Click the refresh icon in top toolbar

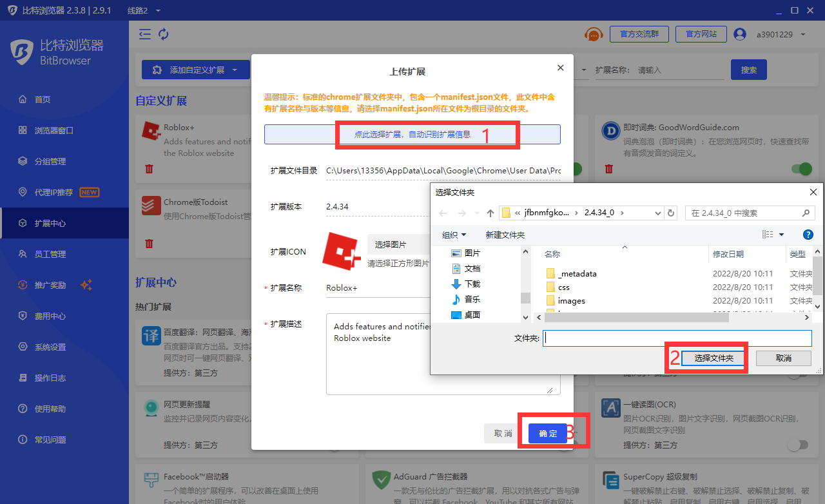pos(164,34)
